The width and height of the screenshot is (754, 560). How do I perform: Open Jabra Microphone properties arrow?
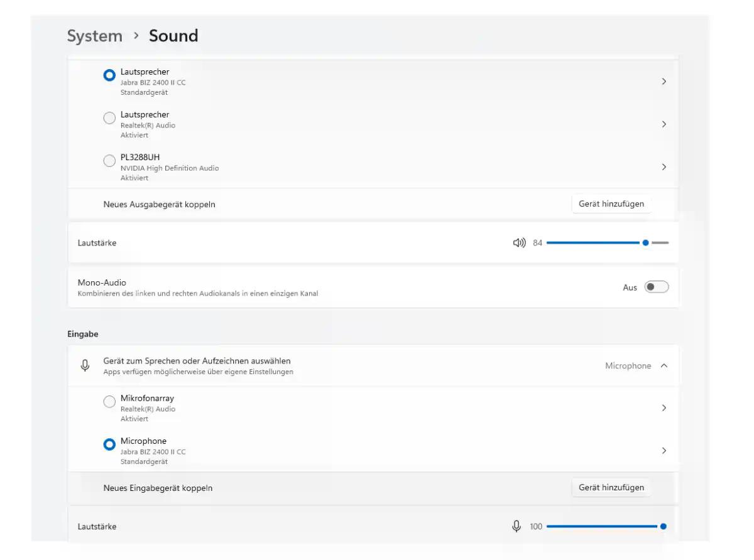664,451
